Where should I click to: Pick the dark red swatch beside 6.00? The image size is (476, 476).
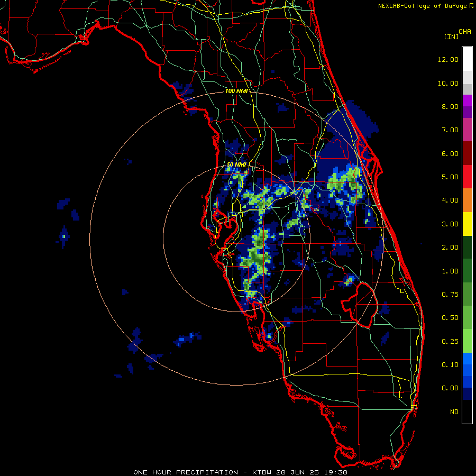pos(467,153)
